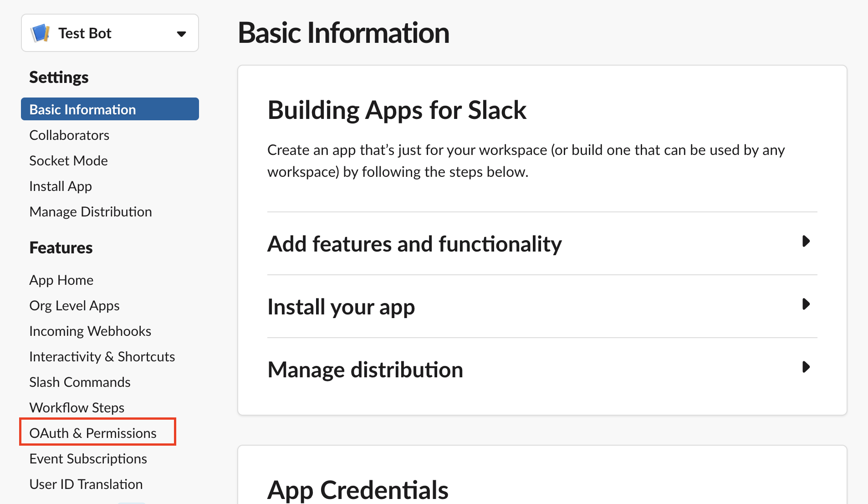Screen dimensions: 868x504
Task: Expand the Install your app section
Action: pos(805,304)
